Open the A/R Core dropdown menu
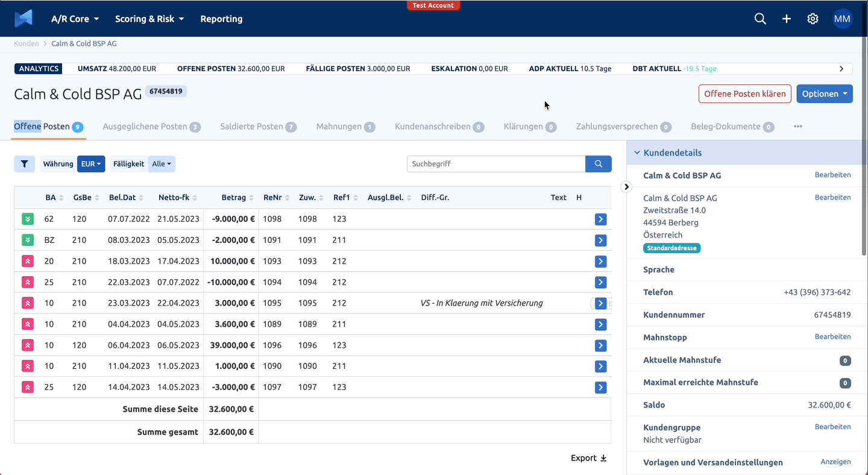 tap(75, 19)
